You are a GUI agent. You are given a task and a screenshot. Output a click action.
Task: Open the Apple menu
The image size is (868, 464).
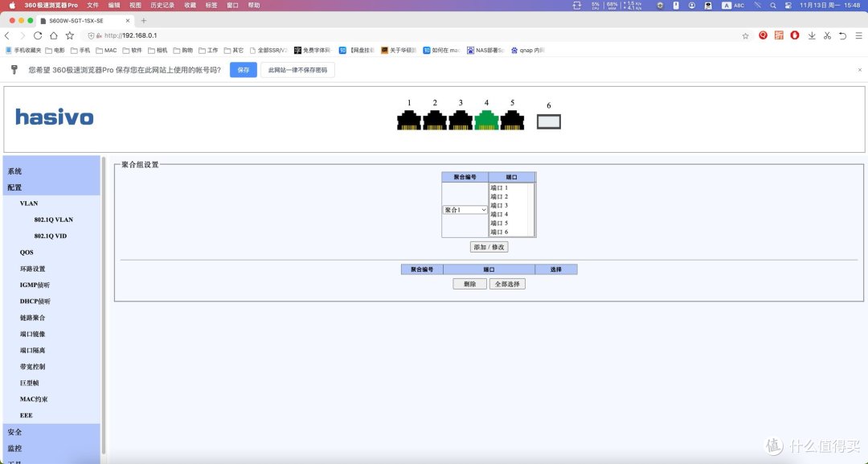pyautogui.click(x=11, y=5)
